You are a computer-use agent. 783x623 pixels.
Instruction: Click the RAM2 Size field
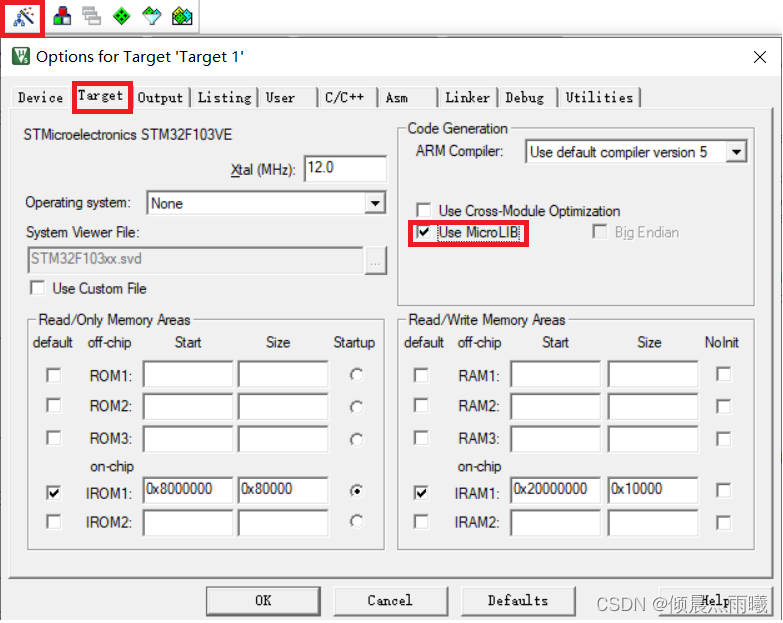coord(653,406)
